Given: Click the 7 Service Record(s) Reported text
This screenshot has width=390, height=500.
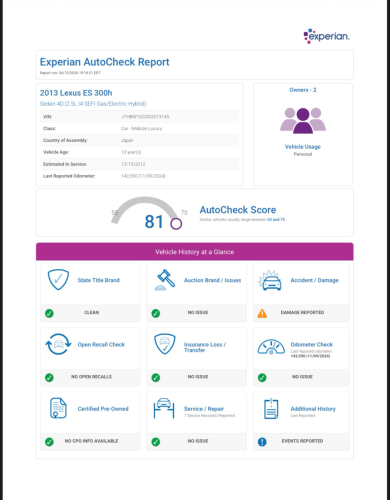Looking at the screenshot, I should tap(209, 416).
